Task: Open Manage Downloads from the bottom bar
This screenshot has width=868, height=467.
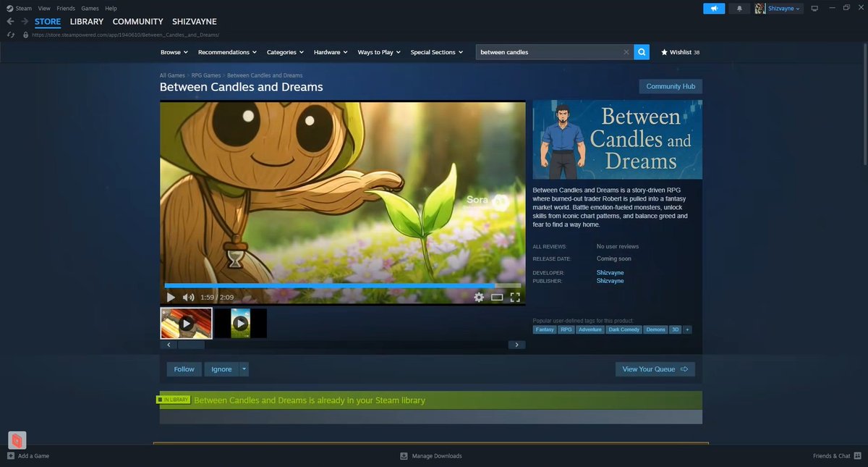Action: coord(430,455)
